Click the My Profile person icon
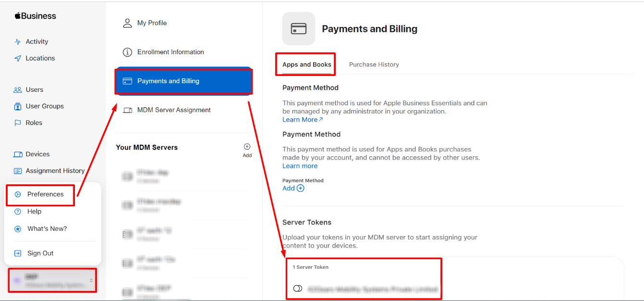 127,23
